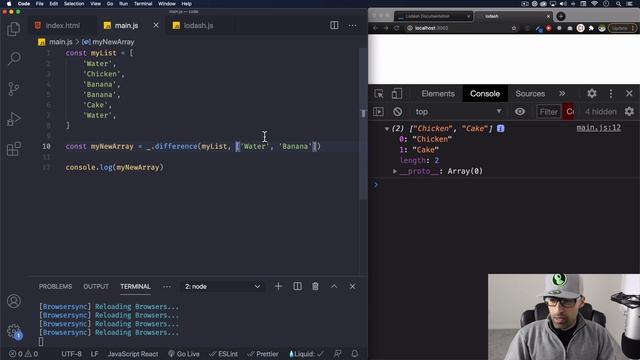
Task: Open the main.js:12 source link
Action: coord(598,128)
